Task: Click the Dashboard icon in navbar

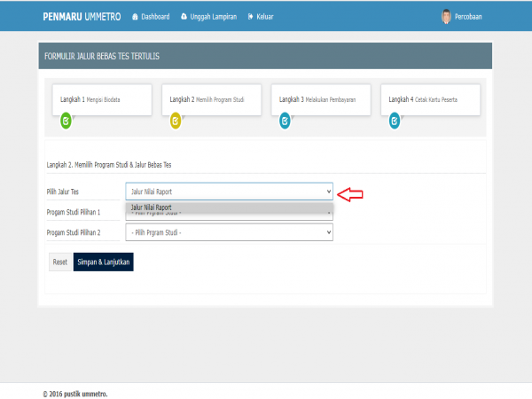Action: (134, 17)
